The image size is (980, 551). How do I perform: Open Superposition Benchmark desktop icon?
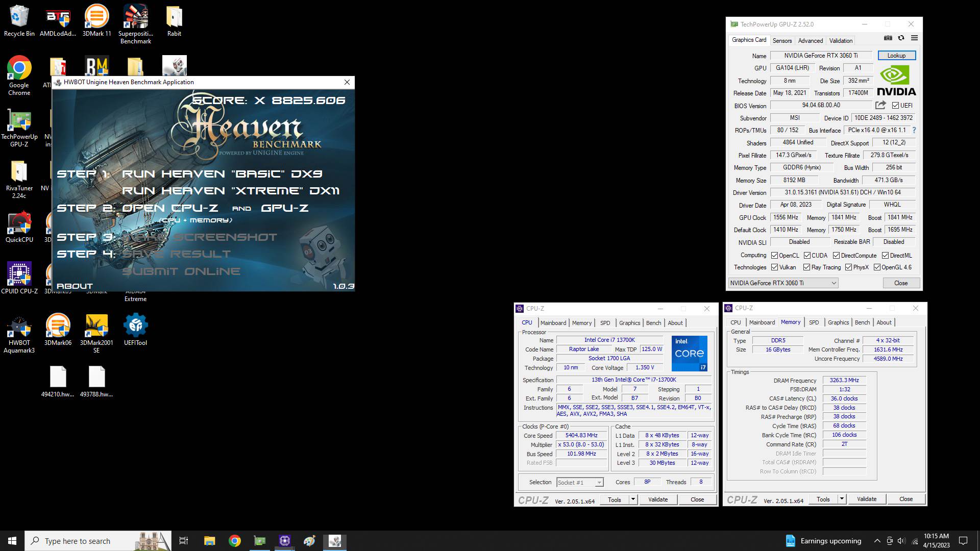(x=135, y=24)
